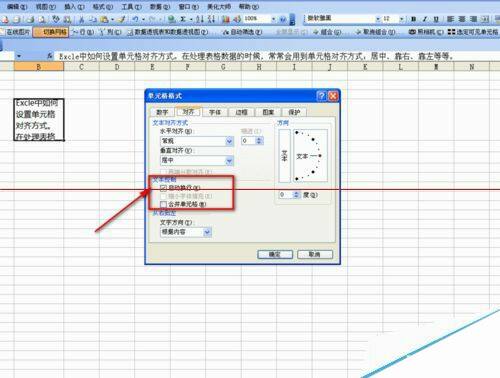Switch to the 字体 font tab

pos(215,112)
